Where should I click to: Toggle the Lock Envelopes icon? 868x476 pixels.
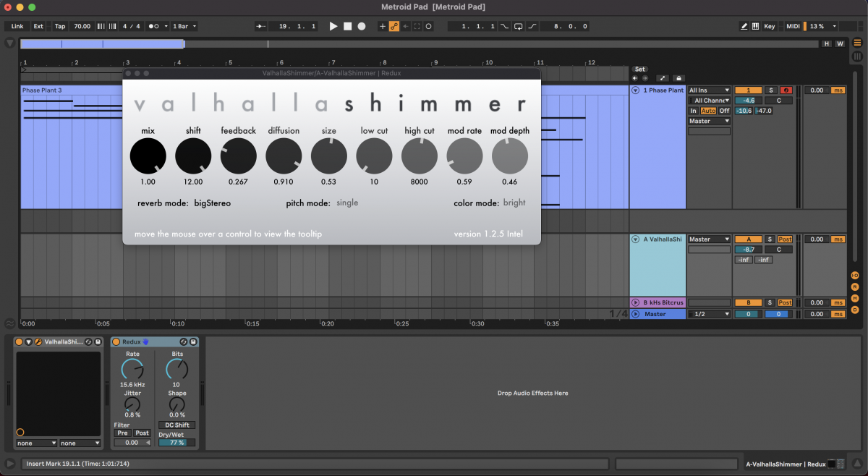[x=678, y=78]
